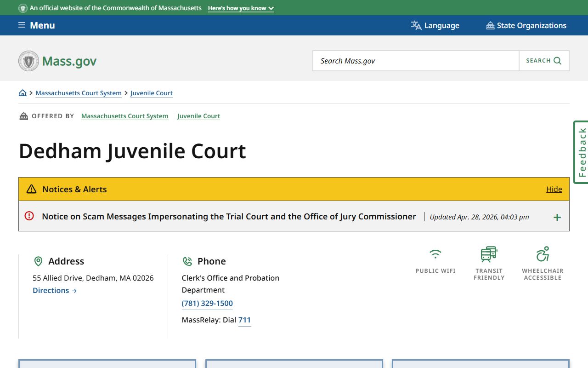Click the search magnifier icon

click(558, 61)
